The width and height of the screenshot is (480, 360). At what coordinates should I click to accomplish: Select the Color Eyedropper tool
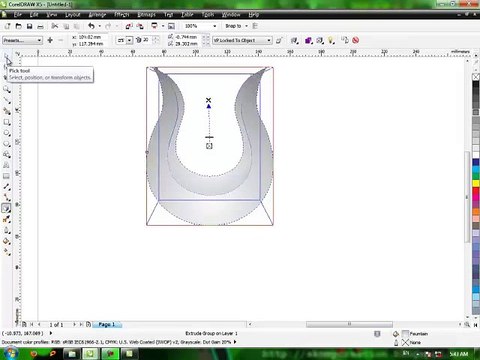[x=6, y=219]
